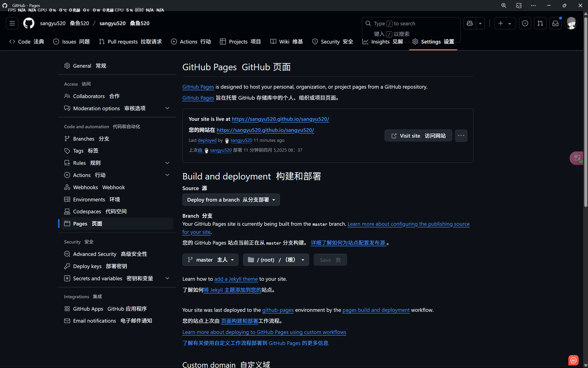Open more deployment options ellipsis button
588x368 pixels.
[x=461, y=136]
